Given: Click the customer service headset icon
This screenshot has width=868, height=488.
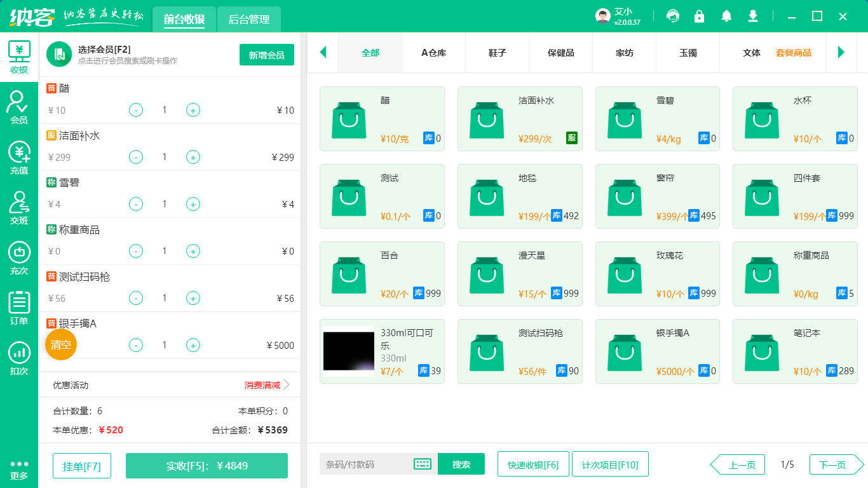Looking at the screenshot, I should (672, 16).
